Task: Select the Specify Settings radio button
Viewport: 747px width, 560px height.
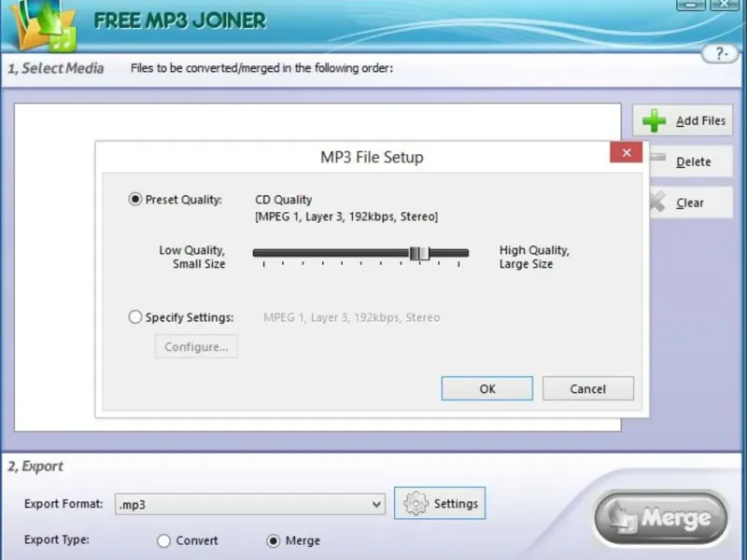Action: [135, 316]
